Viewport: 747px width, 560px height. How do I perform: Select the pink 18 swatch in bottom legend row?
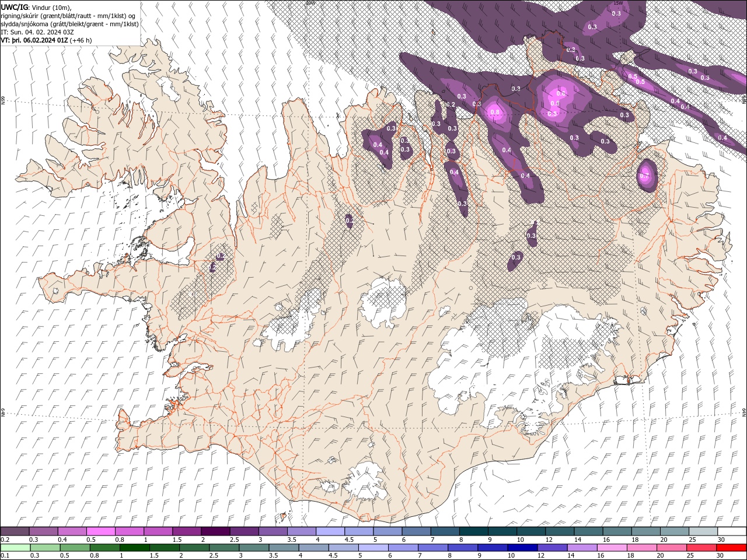click(x=641, y=548)
